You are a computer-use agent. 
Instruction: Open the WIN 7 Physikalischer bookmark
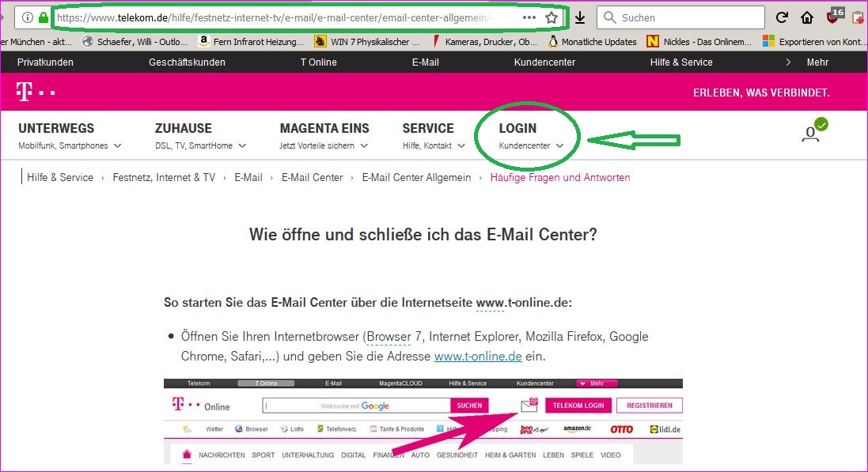pos(366,41)
